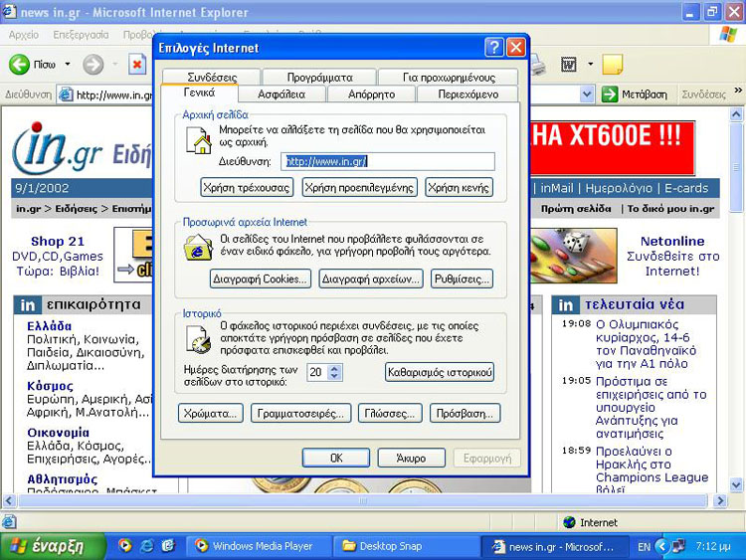Click the yellow note icon in toolbar
Image resolution: width=746 pixels, height=560 pixels.
coord(613,65)
